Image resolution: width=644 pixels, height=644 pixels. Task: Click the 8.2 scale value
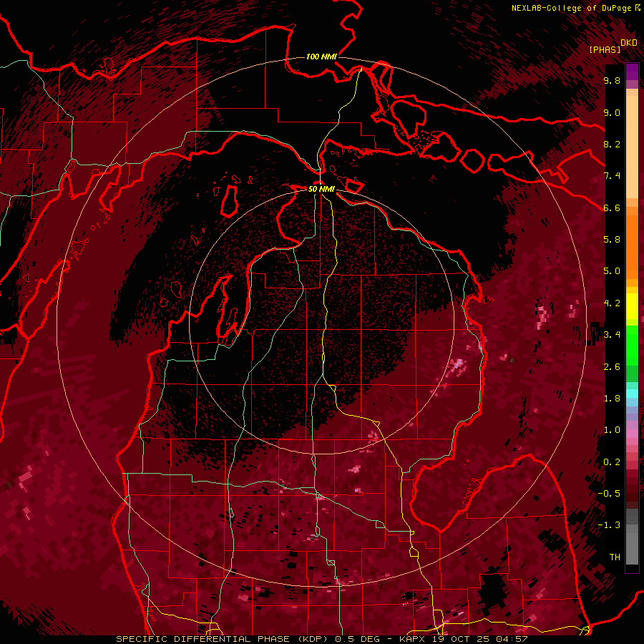(612, 145)
